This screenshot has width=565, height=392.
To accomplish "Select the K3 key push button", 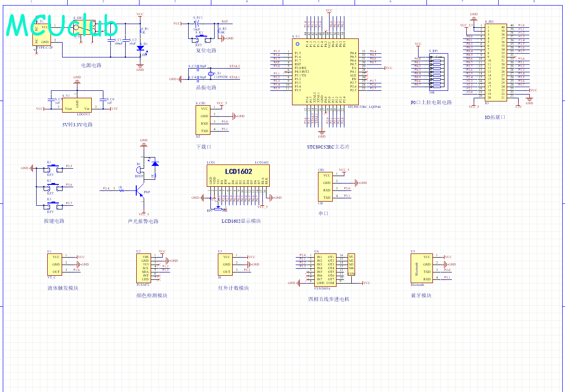I will click(x=53, y=204).
